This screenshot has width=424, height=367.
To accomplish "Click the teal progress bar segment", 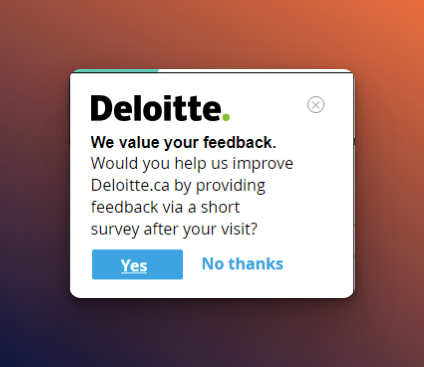I will coord(116,71).
